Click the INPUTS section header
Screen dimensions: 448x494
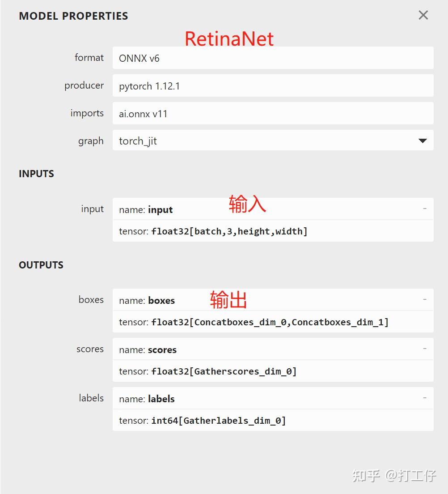[x=36, y=174]
